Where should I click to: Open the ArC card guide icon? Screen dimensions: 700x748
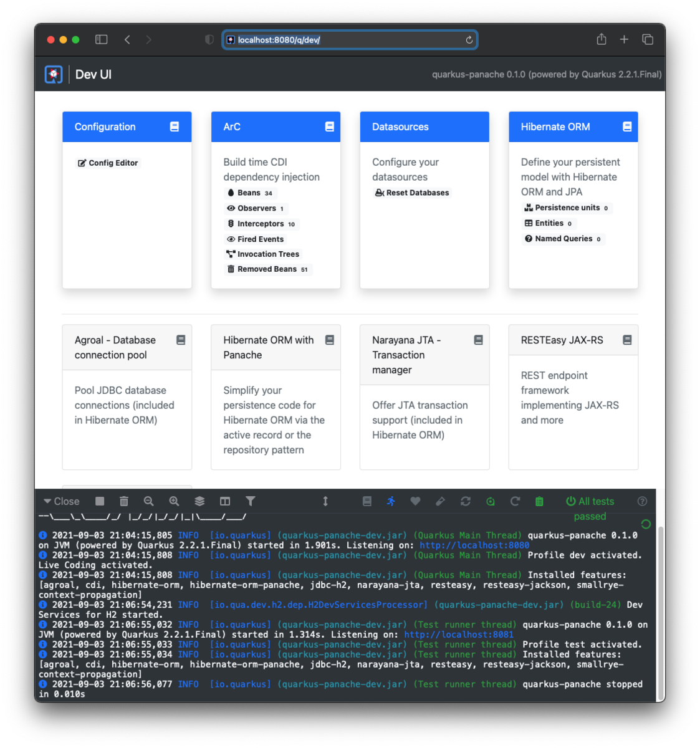[330, 127]
